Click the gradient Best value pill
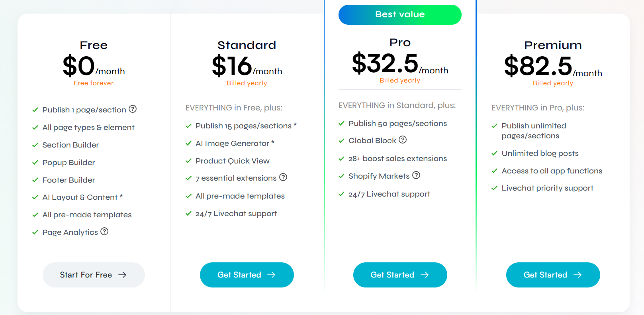The width and height of the screenshot is (644, 315). [400, 14]
